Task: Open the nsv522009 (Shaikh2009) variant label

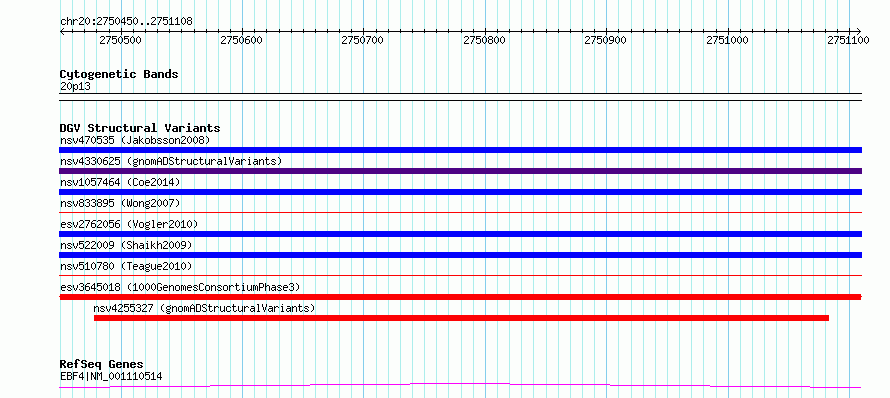Action: point(126,245)
